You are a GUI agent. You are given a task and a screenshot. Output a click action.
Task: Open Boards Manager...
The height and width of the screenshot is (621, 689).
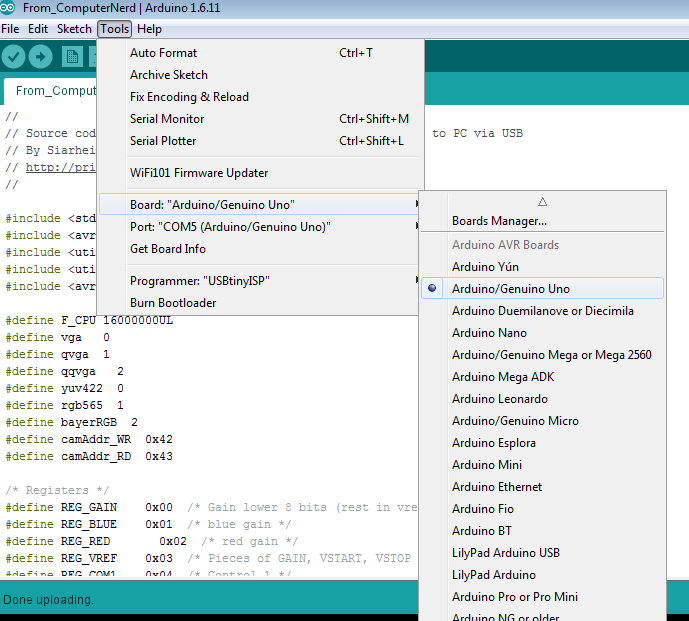(x=543, y=221)
